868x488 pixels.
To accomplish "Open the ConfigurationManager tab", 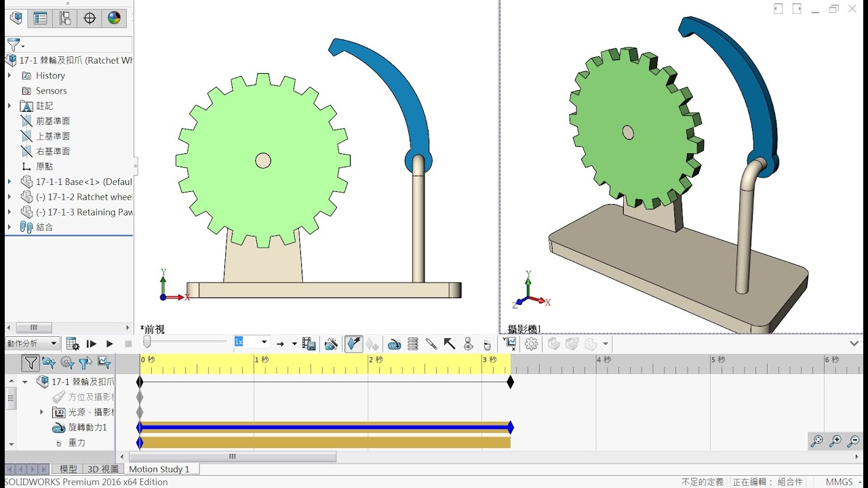I will coord(65,18).
